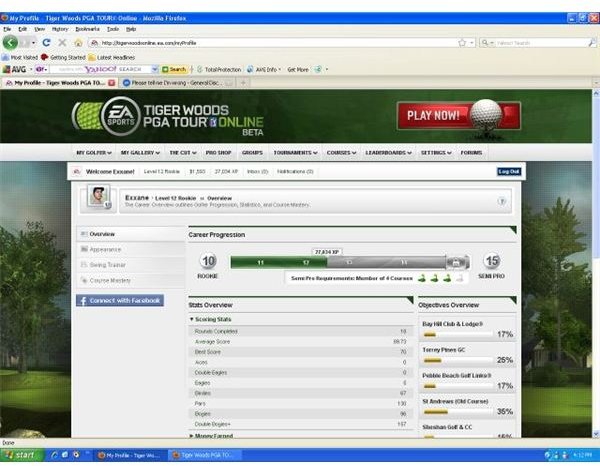
Task: Select Overview in the sidebar
Action: click(130, 234)
